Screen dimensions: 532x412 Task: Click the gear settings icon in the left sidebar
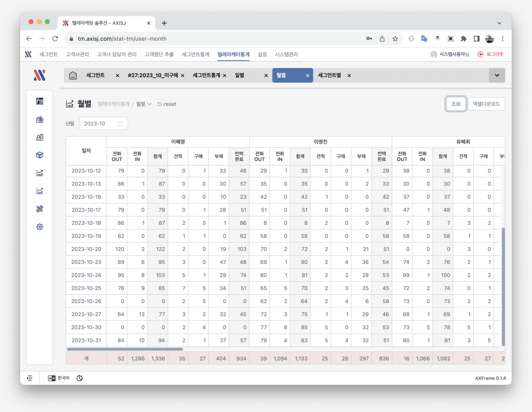coord(40,227)
